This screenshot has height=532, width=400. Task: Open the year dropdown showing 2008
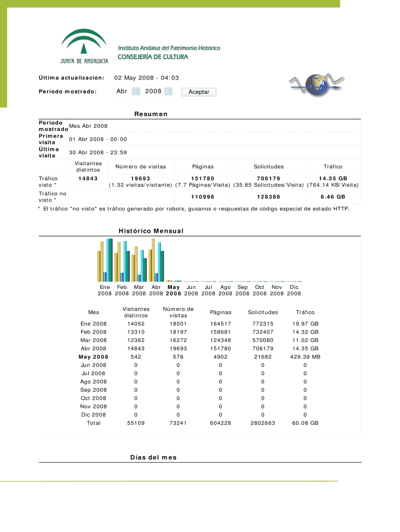pos(158,92)
